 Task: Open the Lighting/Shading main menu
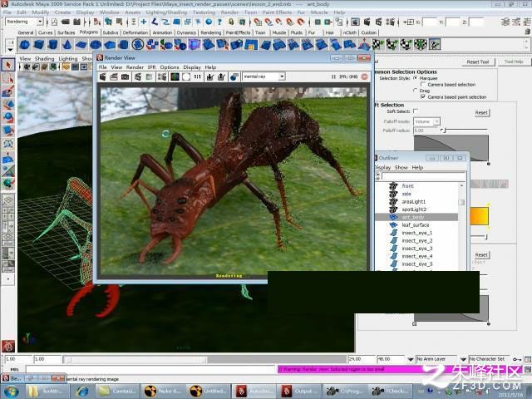tap(166, 12)
